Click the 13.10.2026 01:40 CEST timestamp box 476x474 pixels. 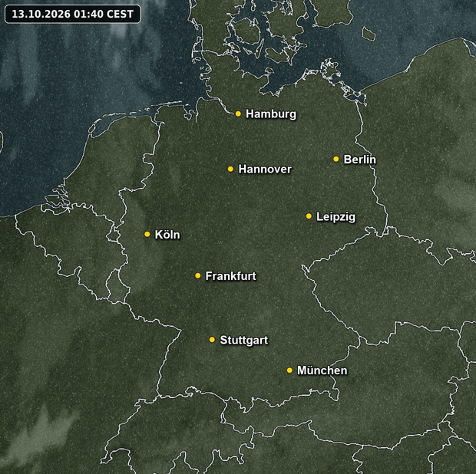tap(73, 14)
